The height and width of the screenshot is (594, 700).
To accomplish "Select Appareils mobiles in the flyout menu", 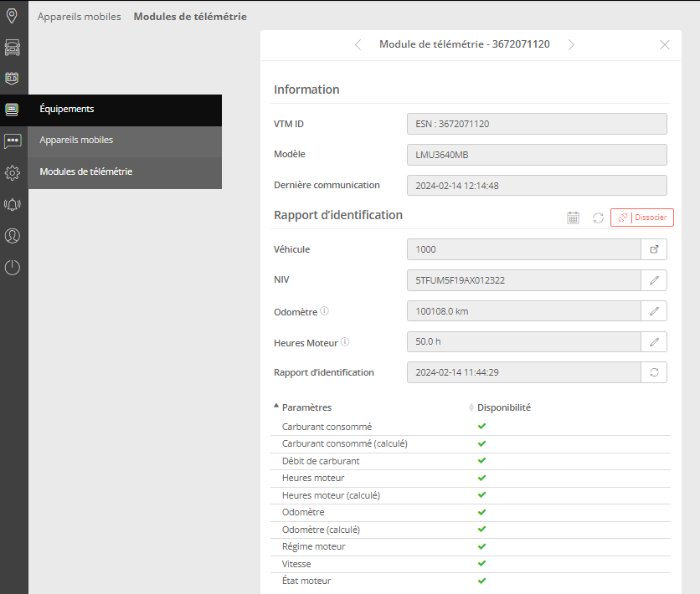I will click(76, 140).
